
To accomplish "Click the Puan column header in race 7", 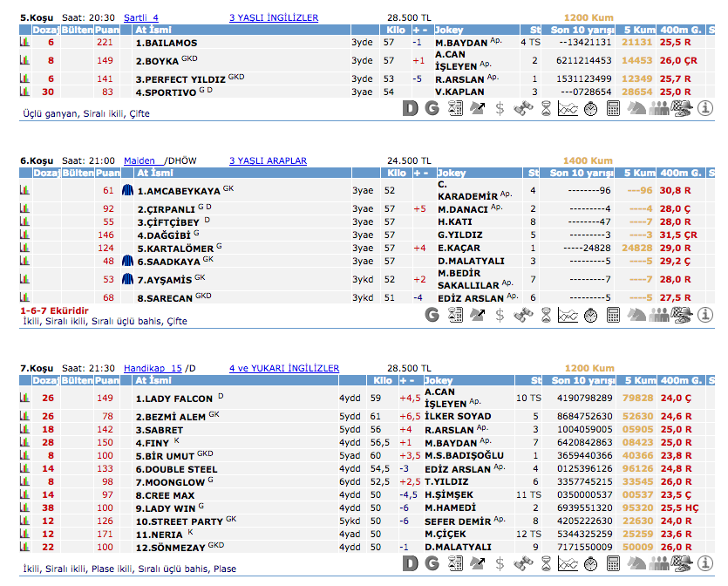I will coord(108,381).
